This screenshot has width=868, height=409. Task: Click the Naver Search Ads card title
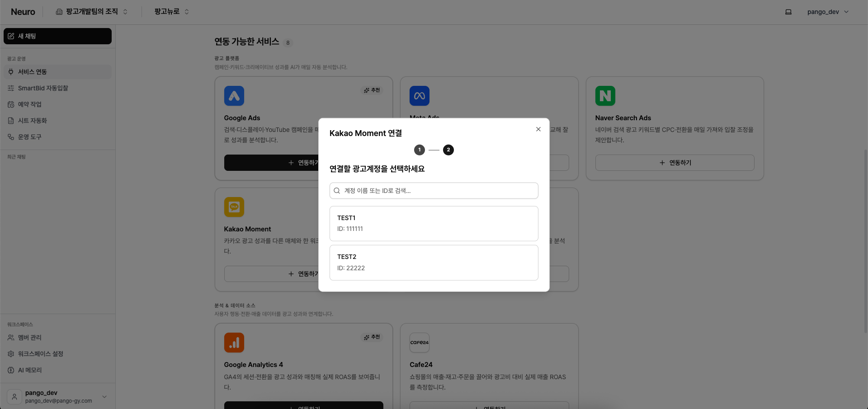[623, 118]
